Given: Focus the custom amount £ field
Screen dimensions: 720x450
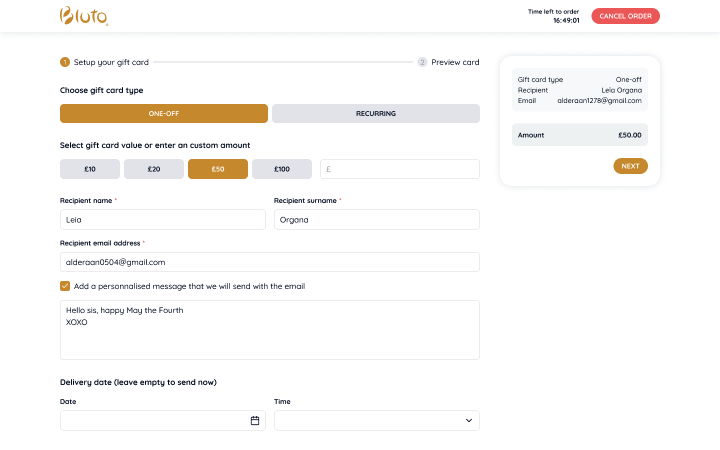Looking at the screenshot, I should tap(400, 169).
